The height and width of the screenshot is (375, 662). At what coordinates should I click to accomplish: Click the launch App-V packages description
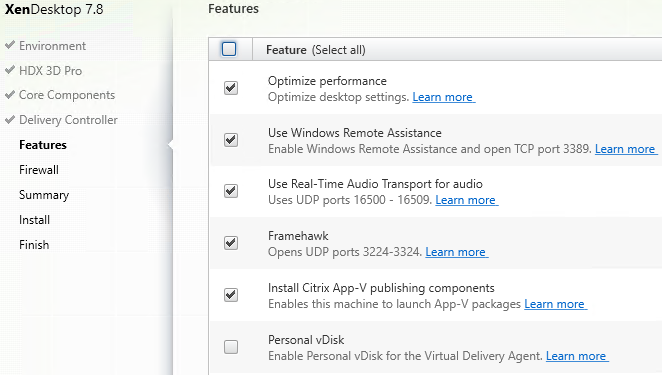(x=394, y=304)
